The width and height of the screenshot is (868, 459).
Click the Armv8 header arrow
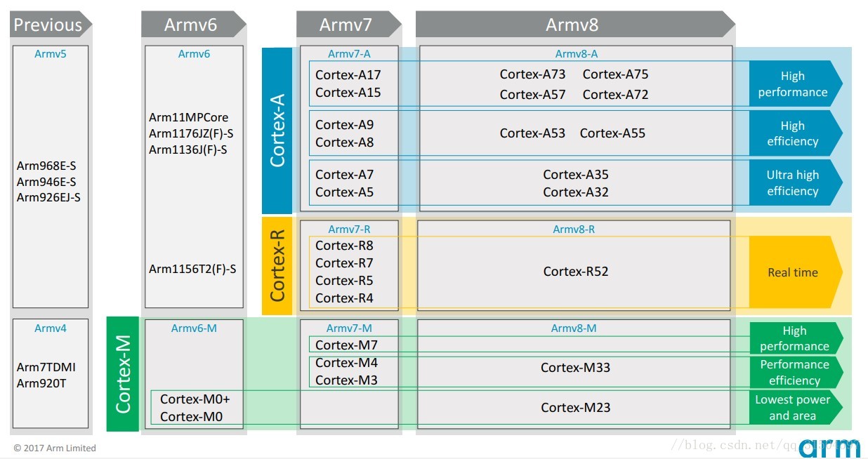pyautogui.click(x=575, y=25)
